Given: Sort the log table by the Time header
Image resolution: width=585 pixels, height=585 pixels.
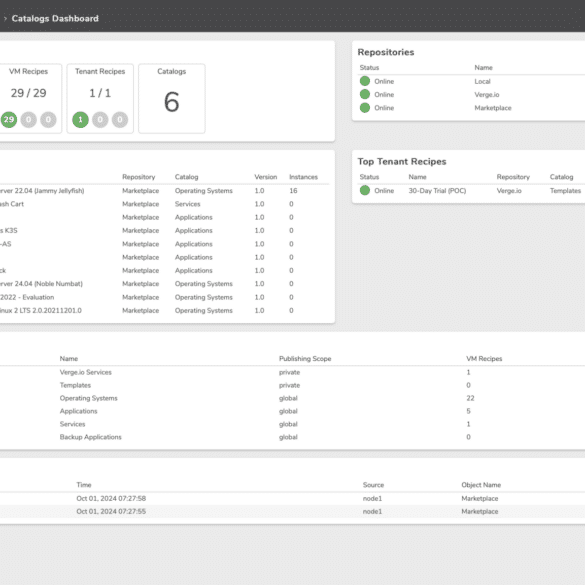Looking at the screenshot, I should (x=84, y=485).
